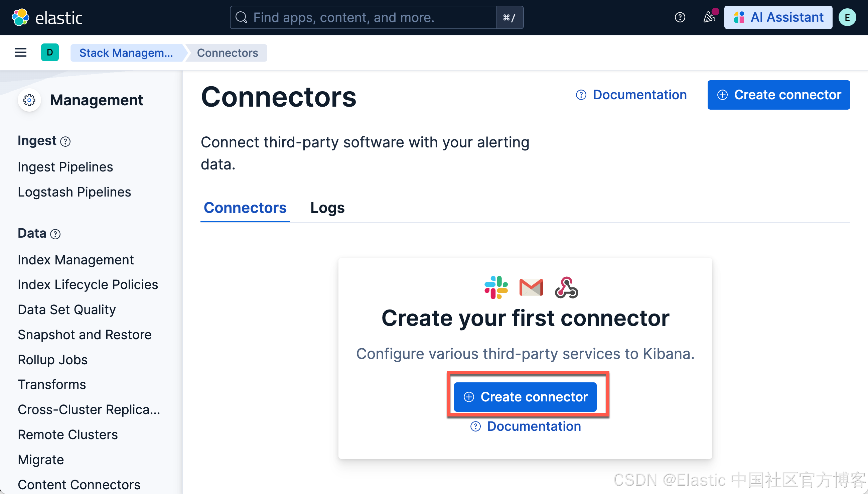Image resolution: width=868 pixels, height=494 pixels.
Task: Click the Data section help icon
Action: [55, 234]
